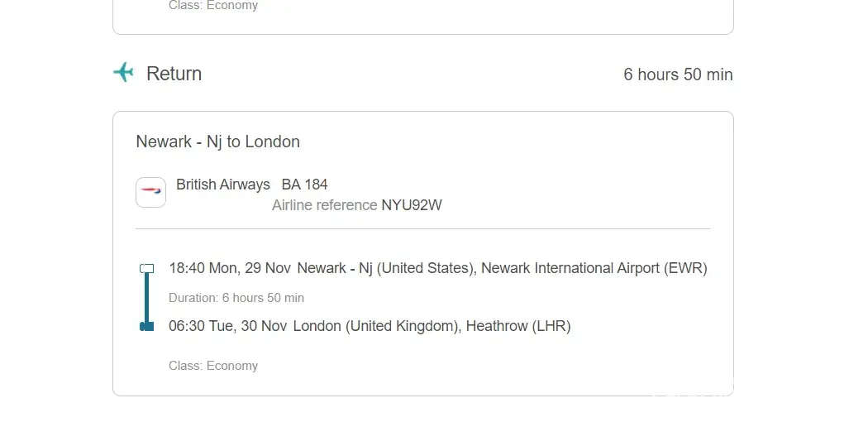This screenshot has width=868, height=422.
Task: Click the airplane icon beside Return
Action: point(123,72)
